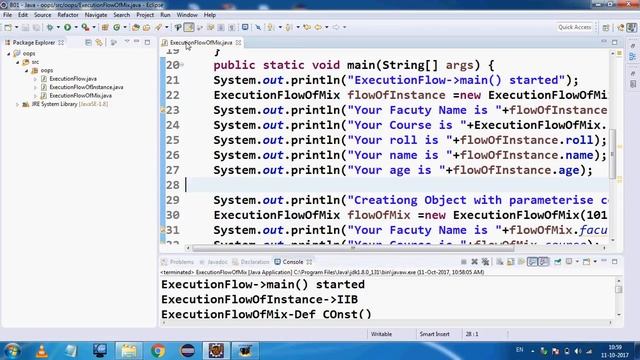The height and width of the screenshot is (360, 640).
Task: Click the Console vertical scrollbar thumb
Action: tap(619, 289)
